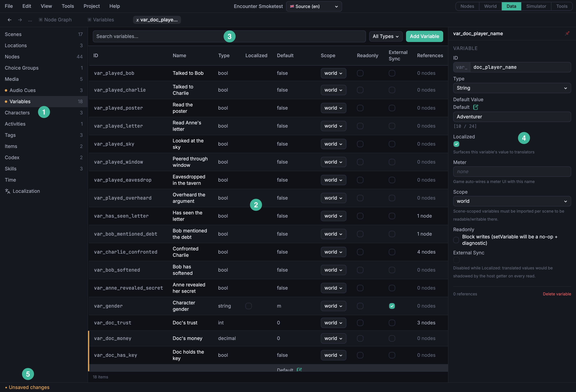576x392 pixels.
Task: Toggle Readonly for var_played_bob row
Action: pos(360,73)
